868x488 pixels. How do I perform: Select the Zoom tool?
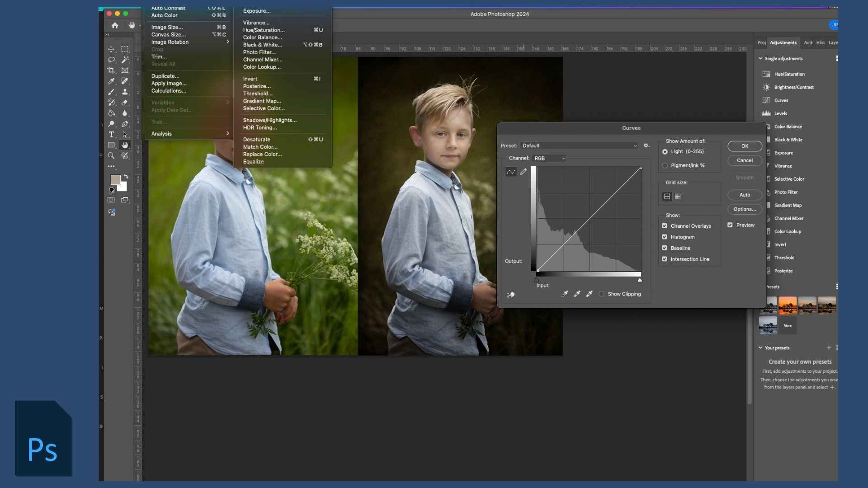(x=111, y=155)
